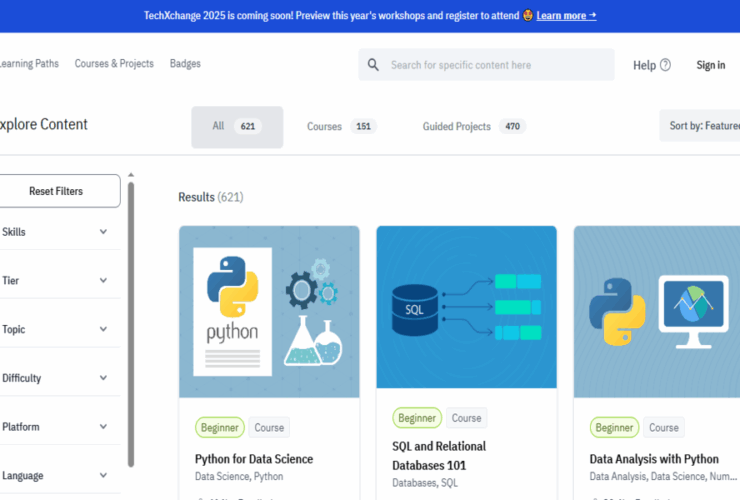Screen dimensions: 740x500
Task: Click Course tag on Python for Data Science
Action: tap(269, 427)
